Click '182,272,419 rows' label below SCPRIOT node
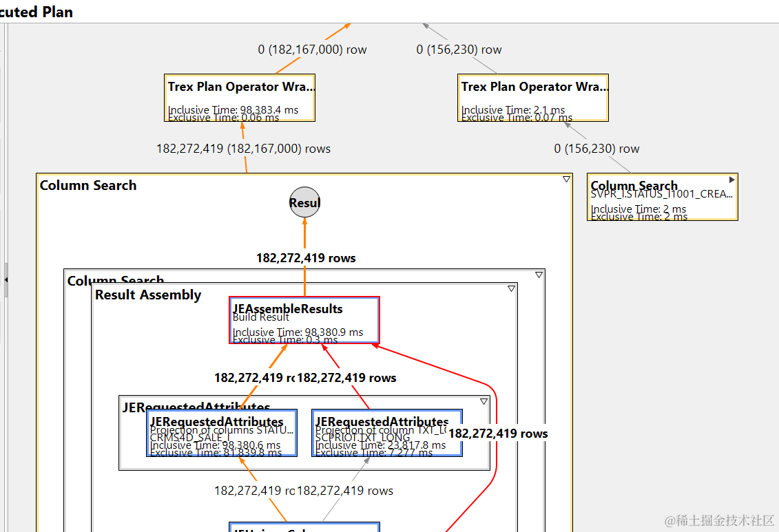The width and height of the screenshot is (779, 532). click(x=345, y=491)
